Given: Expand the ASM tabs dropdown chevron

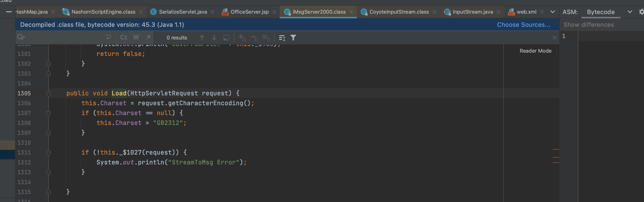Looking at the screenshot, I should pyautogui.click(x=629, y=12).
